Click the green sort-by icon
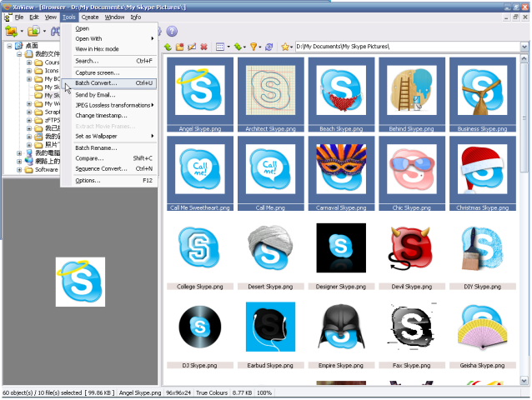 pos(238,47)
